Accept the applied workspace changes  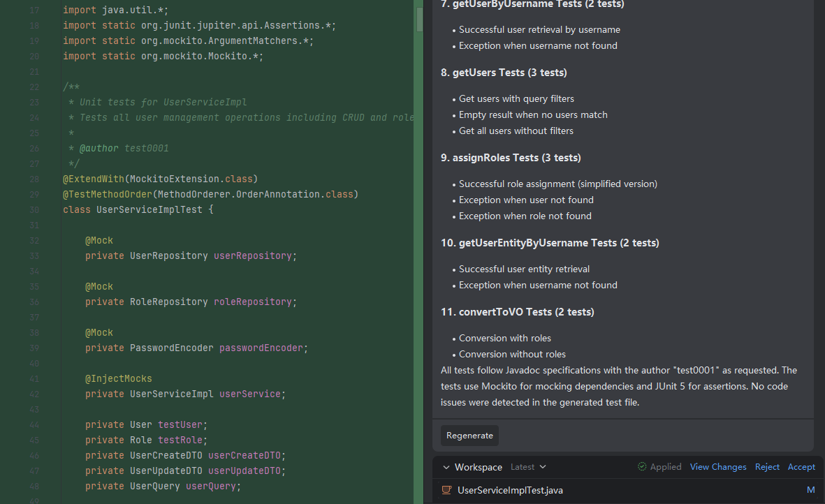[801, 467]
